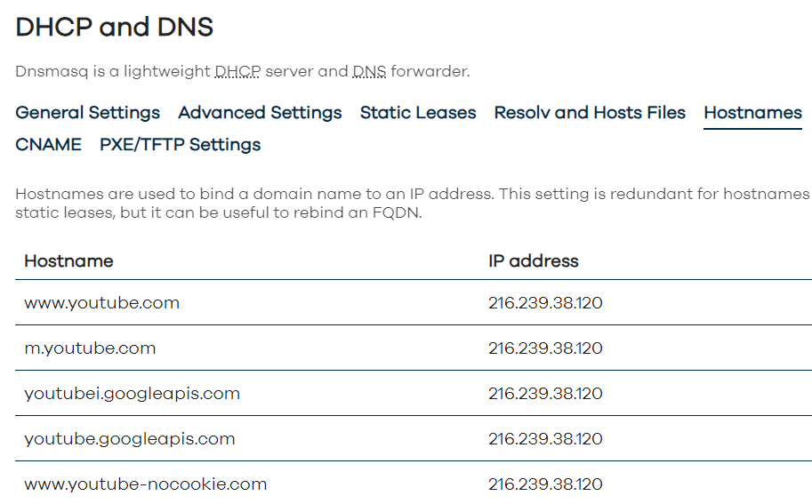Click the Hostname column header
Screen dimensions: 812x504
pyautogui.click(x=68, y=261)
